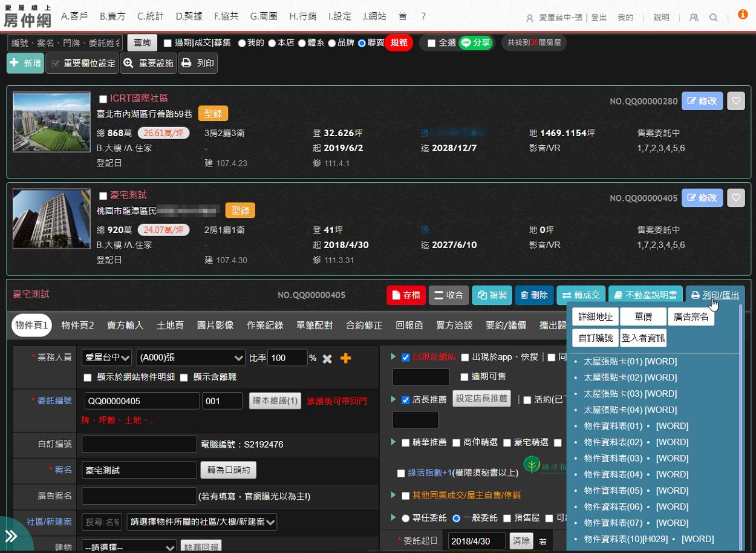Remove agent with the gray X icon

[x=327, y=359]
